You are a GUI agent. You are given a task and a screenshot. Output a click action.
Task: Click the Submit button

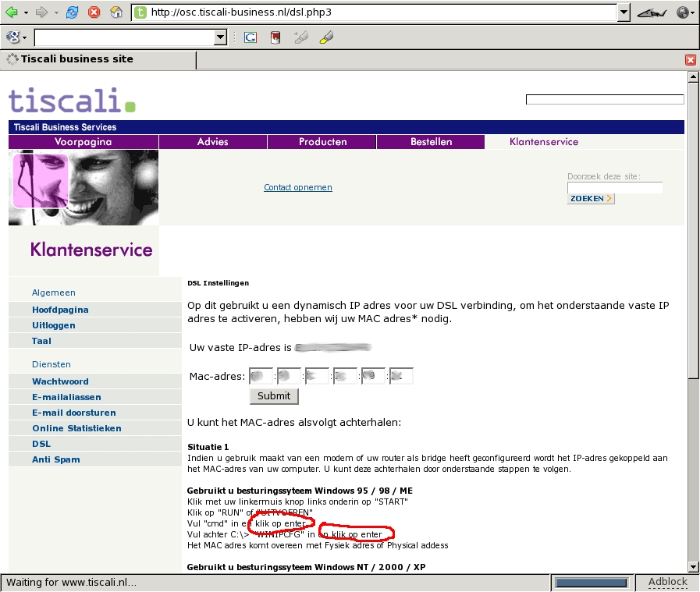point(274,396)
